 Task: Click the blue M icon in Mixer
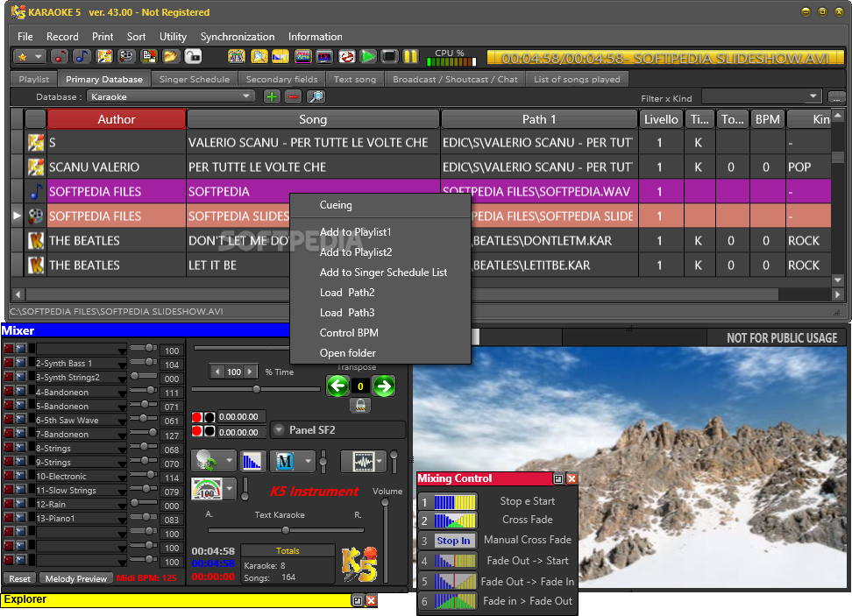coord(285,461)
